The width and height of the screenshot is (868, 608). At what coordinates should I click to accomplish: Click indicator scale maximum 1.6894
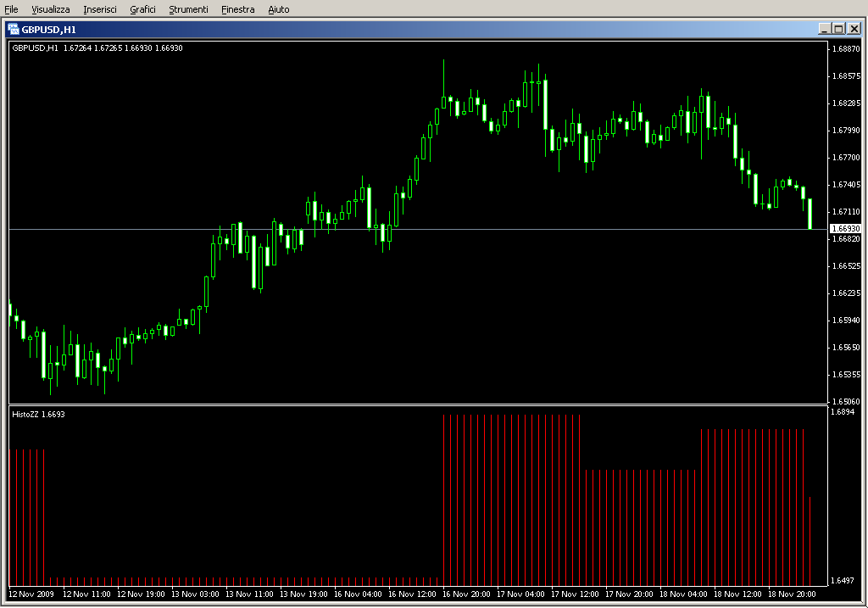click(x=843, y=412)
